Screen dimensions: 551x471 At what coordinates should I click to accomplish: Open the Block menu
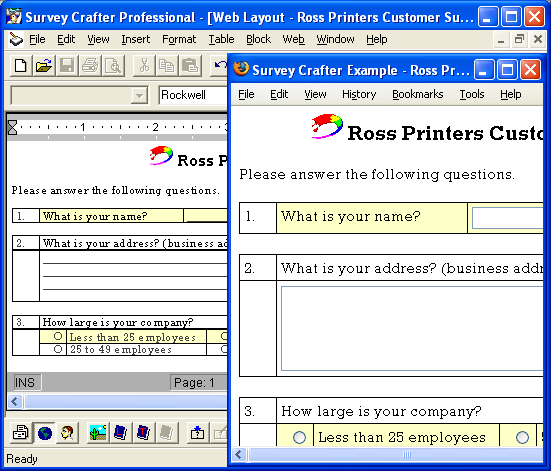[x=258, y=39]
